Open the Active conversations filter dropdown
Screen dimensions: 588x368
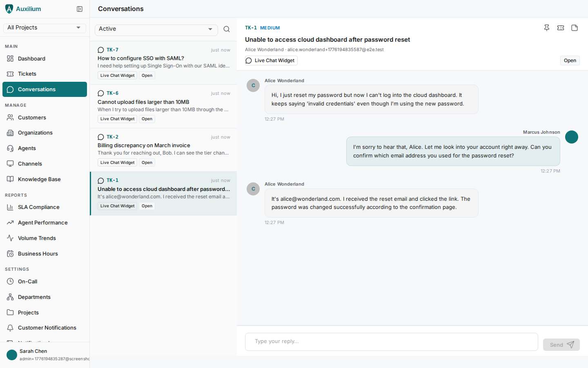156,30
